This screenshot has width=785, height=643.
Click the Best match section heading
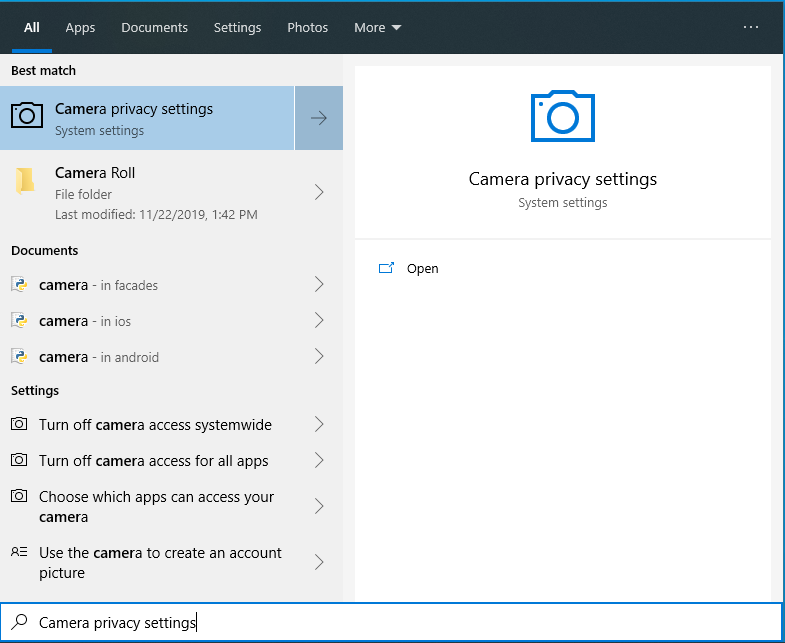[x=44, y=71]
